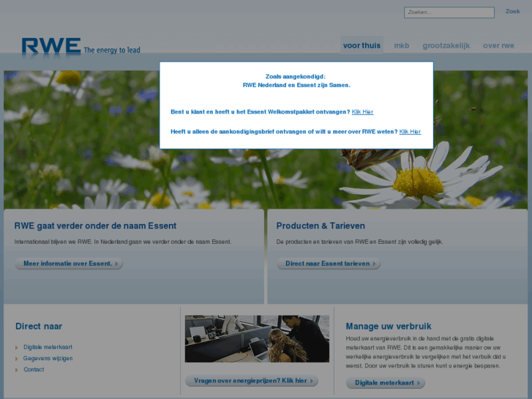Click the Manage uw verbruik heading
Screen dimensions: 532x399
click(x=389, y=327)
